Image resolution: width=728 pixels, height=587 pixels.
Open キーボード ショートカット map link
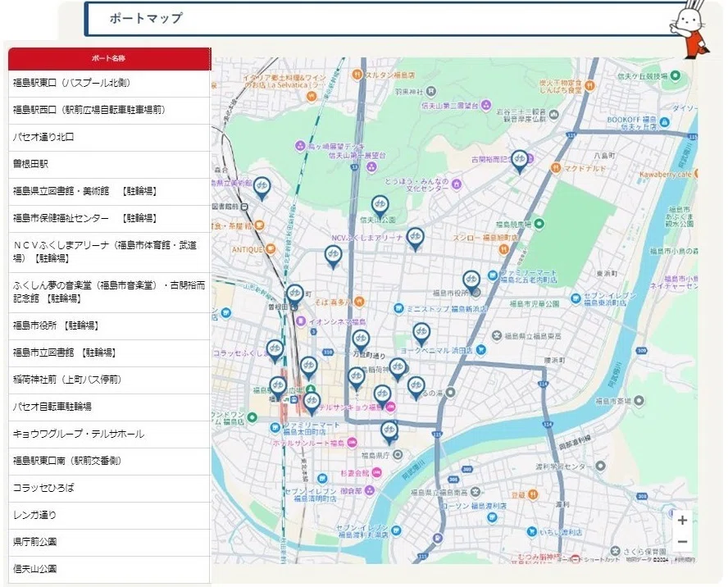(589, 560)
